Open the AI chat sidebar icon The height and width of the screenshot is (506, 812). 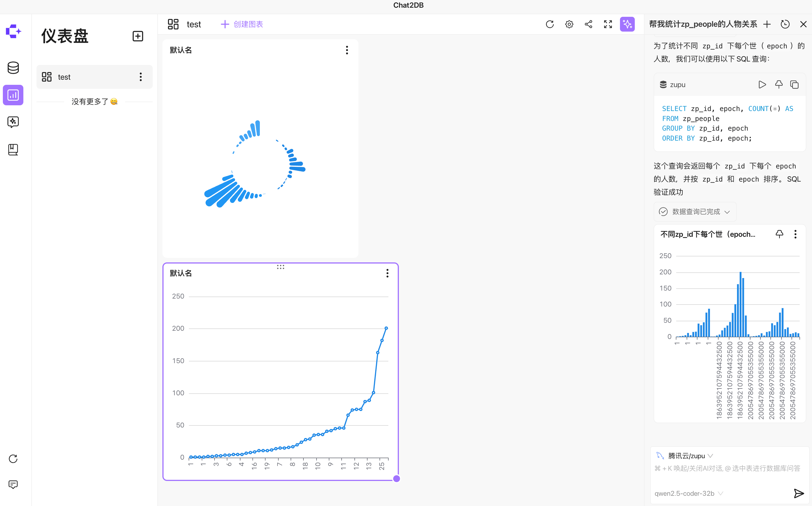[13, 122]
